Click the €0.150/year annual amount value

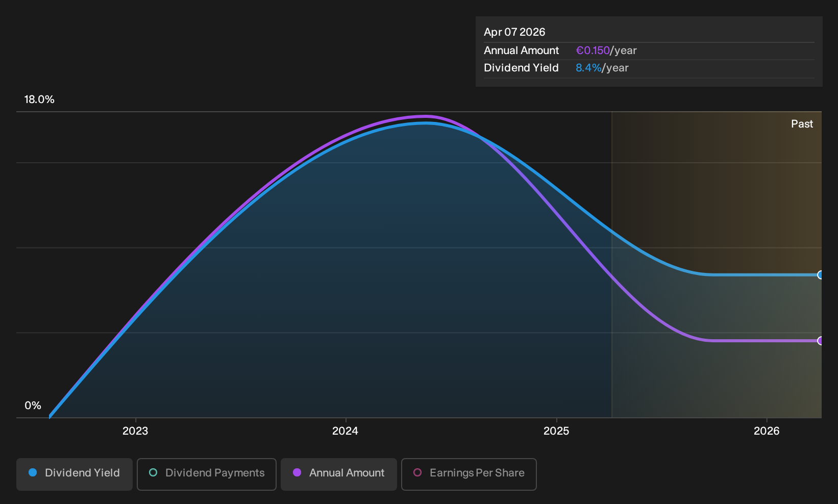tap(606, 51)
